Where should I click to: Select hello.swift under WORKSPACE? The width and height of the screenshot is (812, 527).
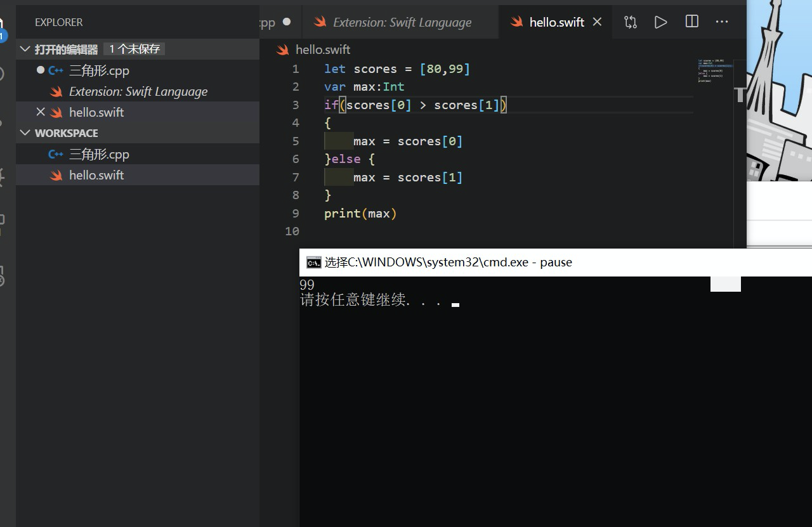coord(96,175)
